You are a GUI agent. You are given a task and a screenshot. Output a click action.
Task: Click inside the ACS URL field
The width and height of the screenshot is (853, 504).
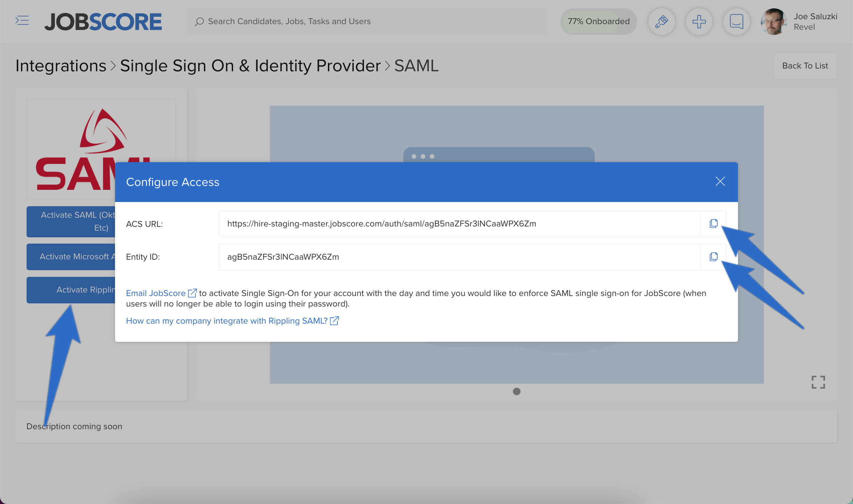460,224
